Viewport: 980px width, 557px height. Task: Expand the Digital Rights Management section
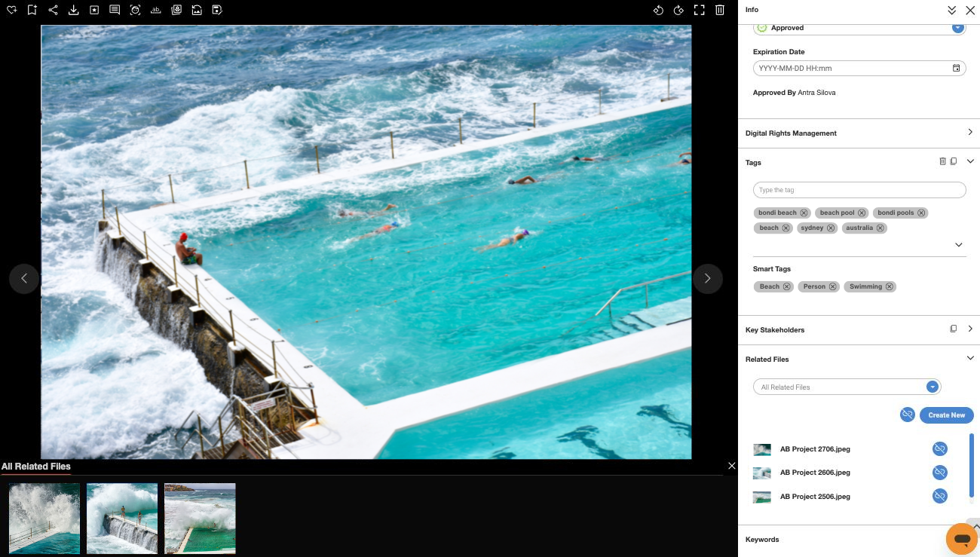coord(969,133)
